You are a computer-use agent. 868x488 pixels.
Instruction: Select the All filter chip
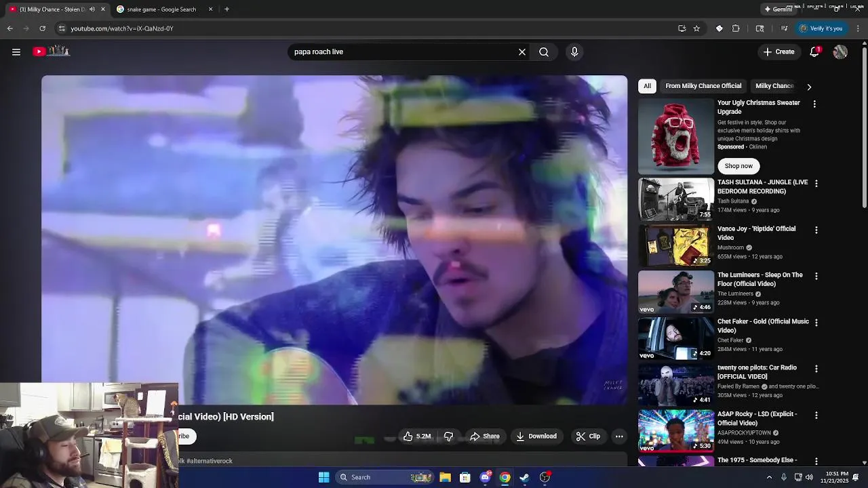[647, 86]
